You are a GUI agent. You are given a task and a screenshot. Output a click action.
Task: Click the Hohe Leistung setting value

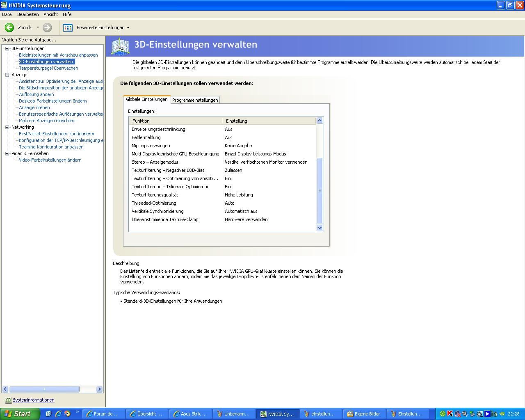click(x=239, y=195)
